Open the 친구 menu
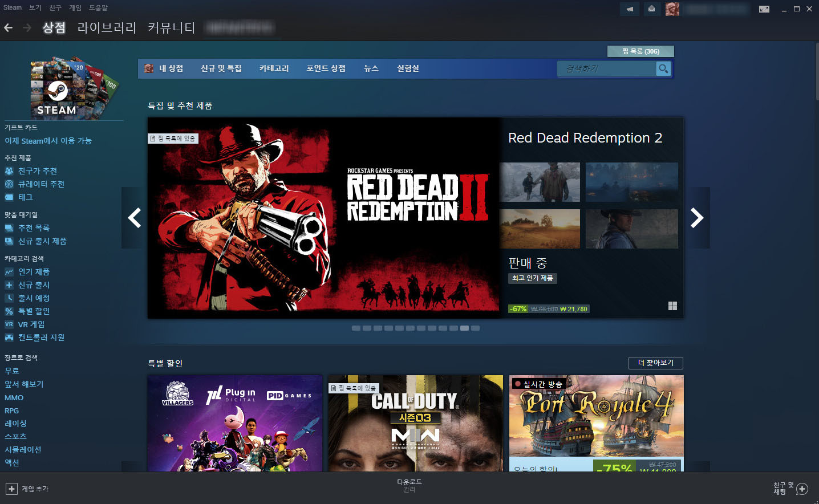Image resolution: width=819 pixels, height=504 pixels. 55,8
